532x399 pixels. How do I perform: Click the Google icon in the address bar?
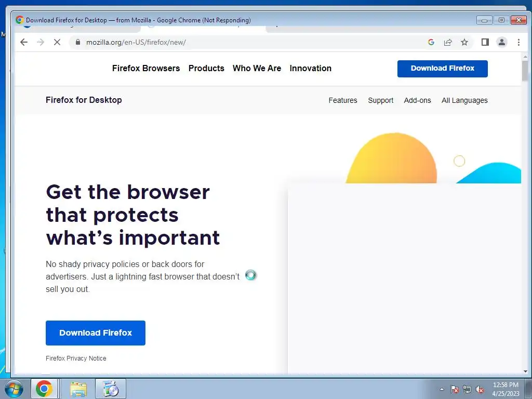coord(431,42)
